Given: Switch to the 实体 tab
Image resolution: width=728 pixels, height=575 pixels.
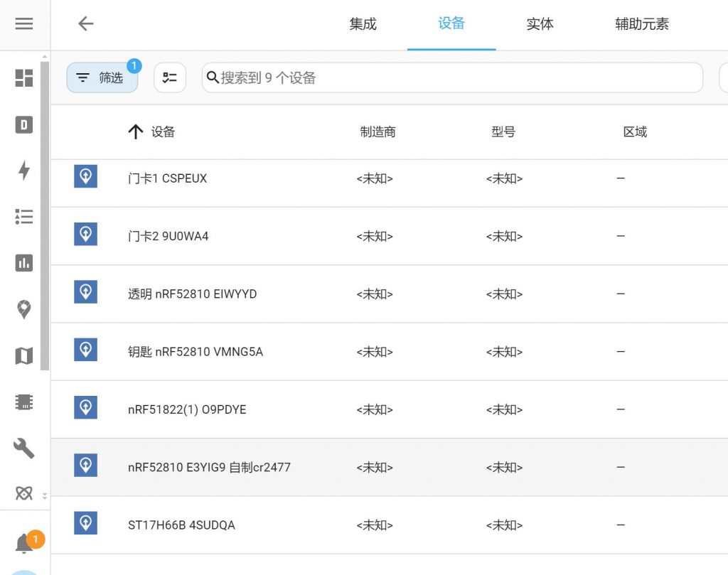Looking at the screenshot, I should coord(540,24).
